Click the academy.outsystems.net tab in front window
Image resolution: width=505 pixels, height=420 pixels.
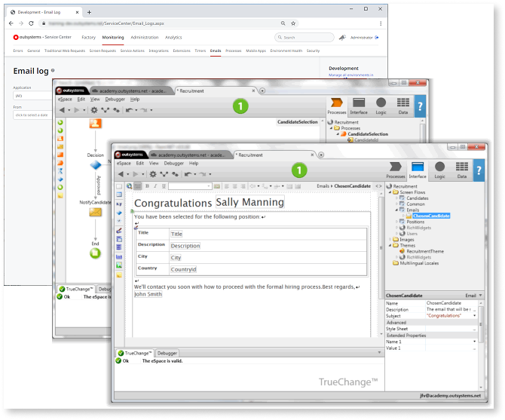[190, 155]
